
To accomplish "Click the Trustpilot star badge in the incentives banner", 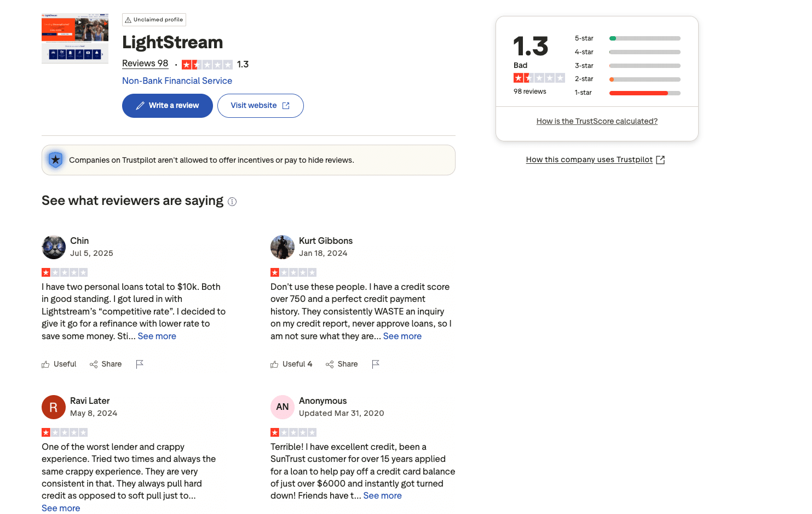I will [x=55, y=159].
